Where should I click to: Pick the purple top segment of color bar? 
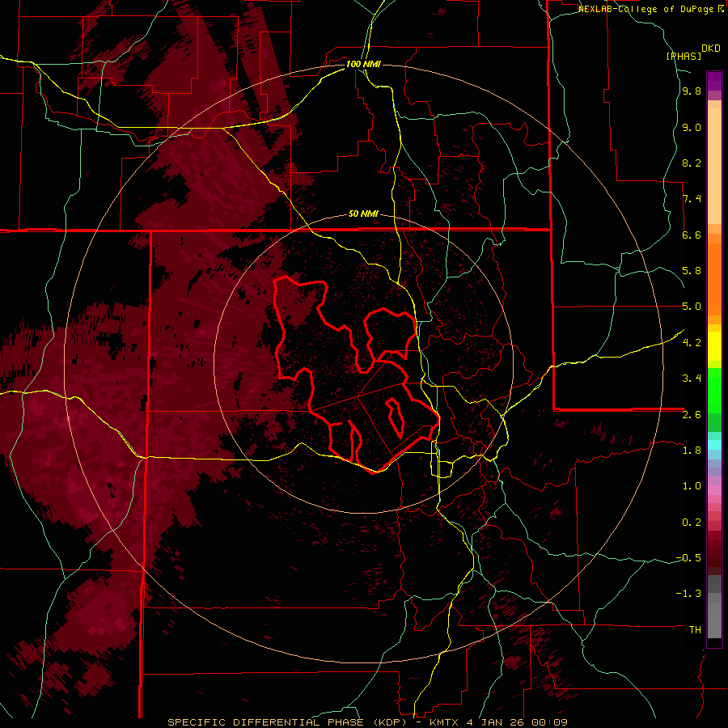click(x=714, y=81)
